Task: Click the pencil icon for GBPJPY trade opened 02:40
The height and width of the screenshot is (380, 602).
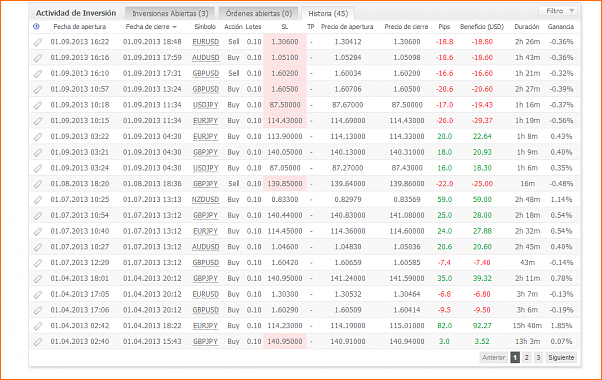Action: coord(38,342)
